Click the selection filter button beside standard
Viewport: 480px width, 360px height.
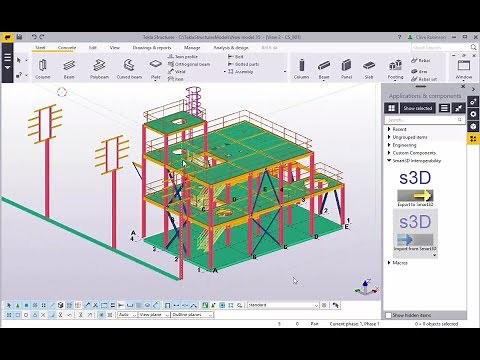pyautogui.click(x=324, y=305)
